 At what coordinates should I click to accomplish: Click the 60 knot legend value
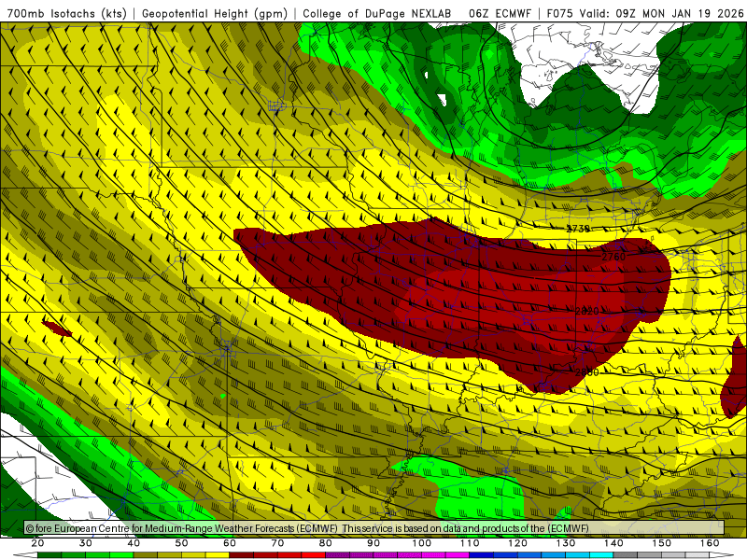pyautogui.click(x=230, y=543)
